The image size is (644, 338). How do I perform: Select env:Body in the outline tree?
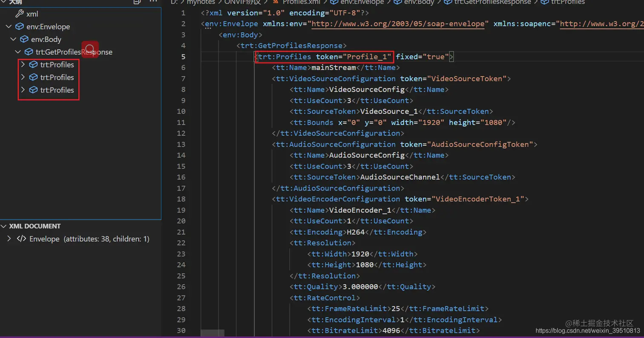tap(46, 40)
